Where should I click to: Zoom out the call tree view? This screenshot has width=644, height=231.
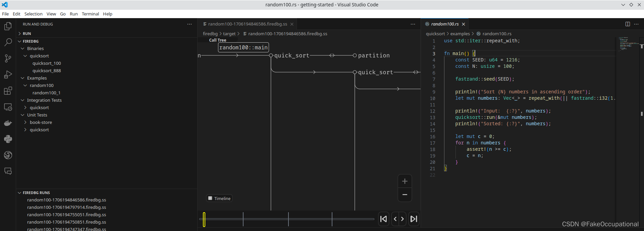(x=405, y=195)
